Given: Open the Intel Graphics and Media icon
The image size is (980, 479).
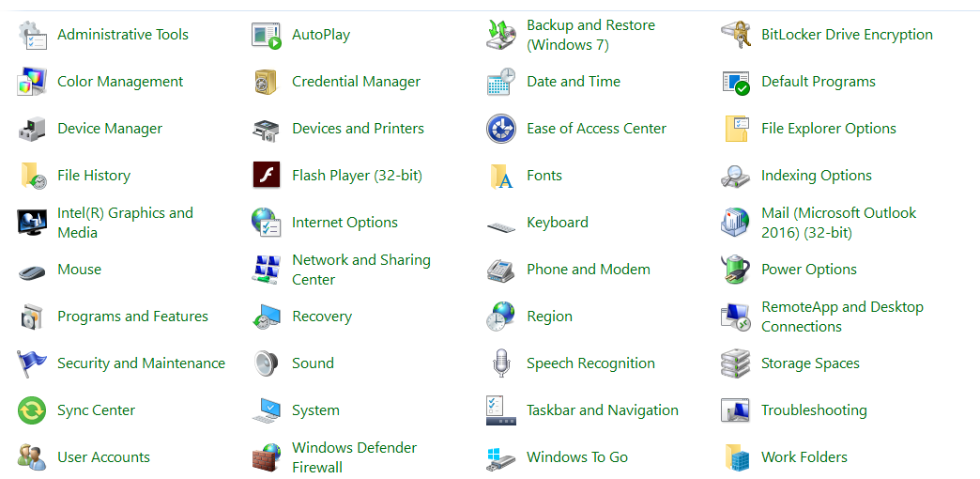Looking at the screenshot, I should 32,223.
